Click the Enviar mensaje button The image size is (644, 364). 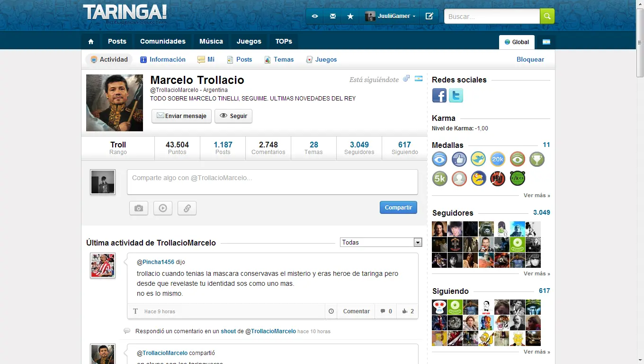181,116
